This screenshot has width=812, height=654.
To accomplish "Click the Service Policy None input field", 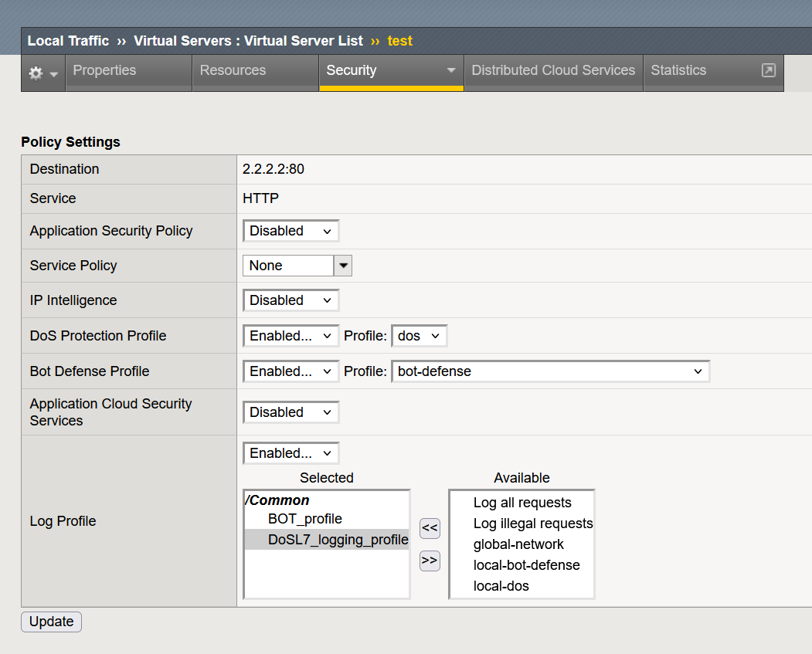I will [288, 266].
